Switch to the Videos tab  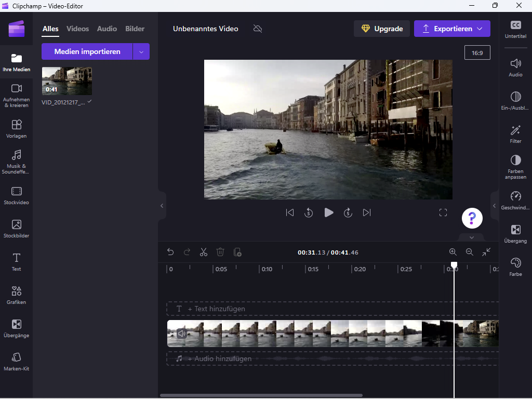pyautogui.click(x=77, y=29)
